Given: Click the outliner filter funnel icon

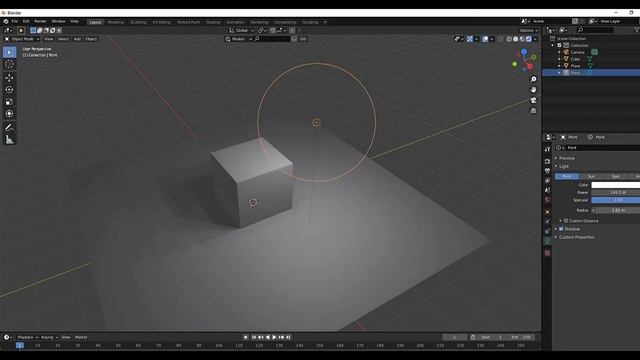Looking at the screenshot, I should coord(636,30).
